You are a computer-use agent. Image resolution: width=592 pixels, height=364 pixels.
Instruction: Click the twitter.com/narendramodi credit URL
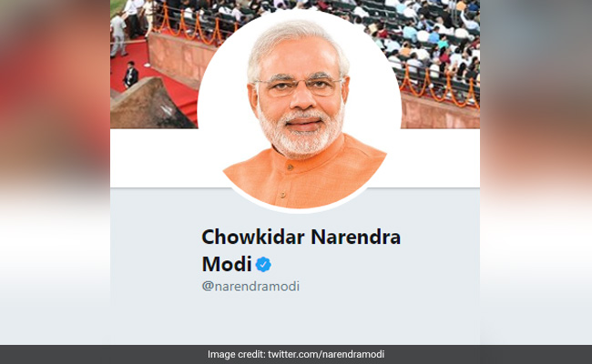point(326,355)
